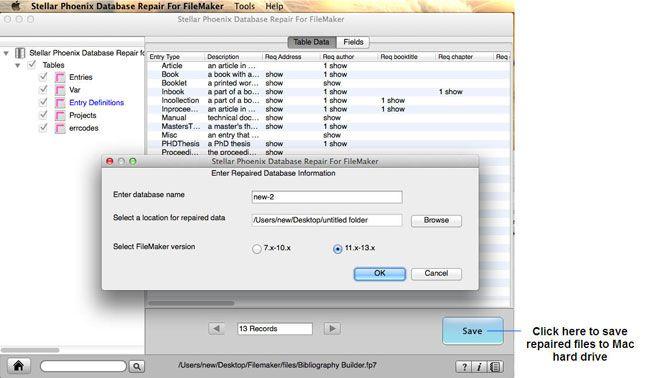Viewport: 645px width, 378px height.
Task: Go to previous record with left arrow
Action: pos(216,328)
